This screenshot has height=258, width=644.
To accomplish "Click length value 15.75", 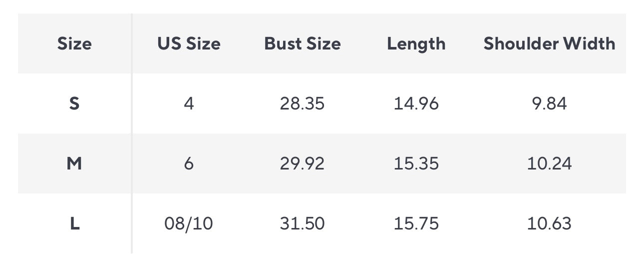I will (x=416, y=223).
